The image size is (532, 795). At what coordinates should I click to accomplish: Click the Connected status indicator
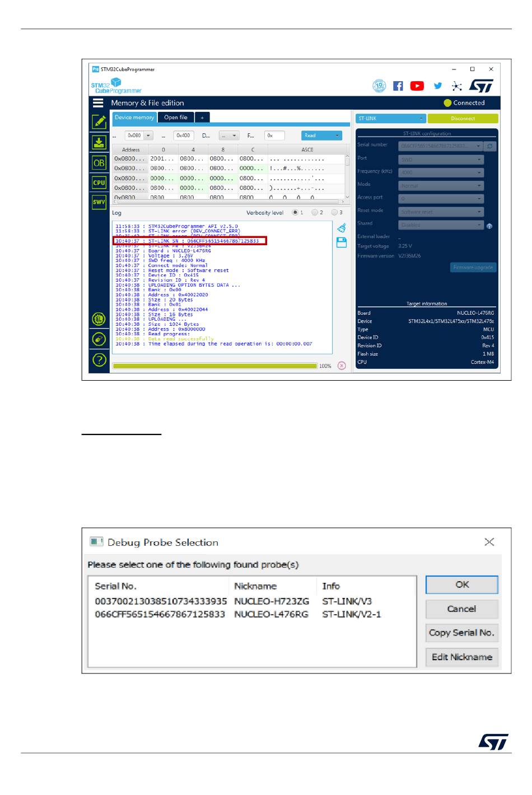tap(464, 103)
